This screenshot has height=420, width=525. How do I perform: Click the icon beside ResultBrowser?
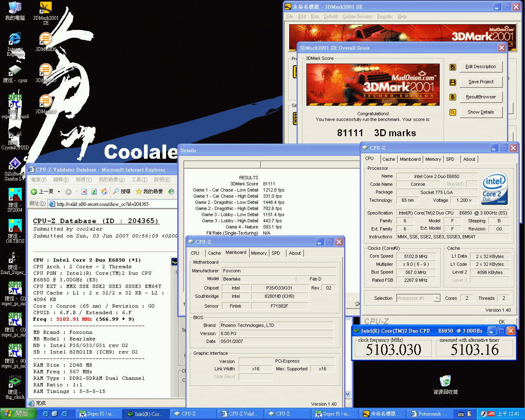click(453, 97)
